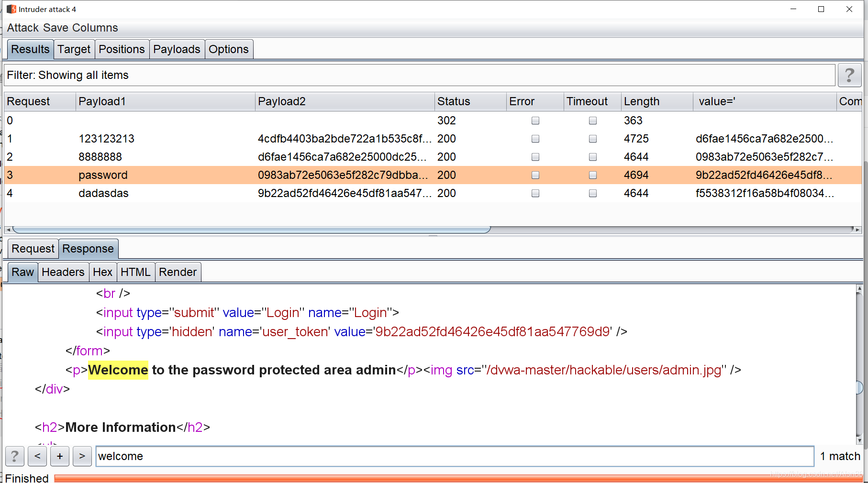Click the search help question mark button
The width and height of the screenshot is (868, 483).
click(15, 456)
